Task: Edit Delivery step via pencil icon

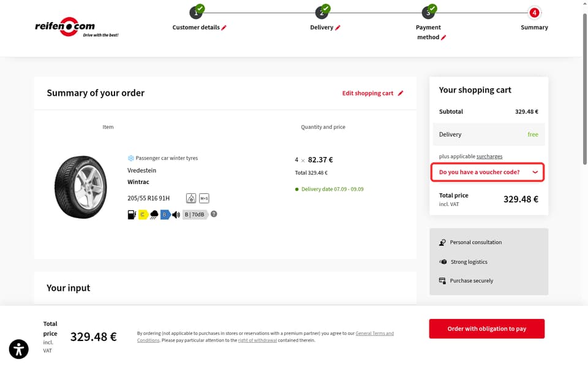Action: pyautogui.click(x=337, y=28)
